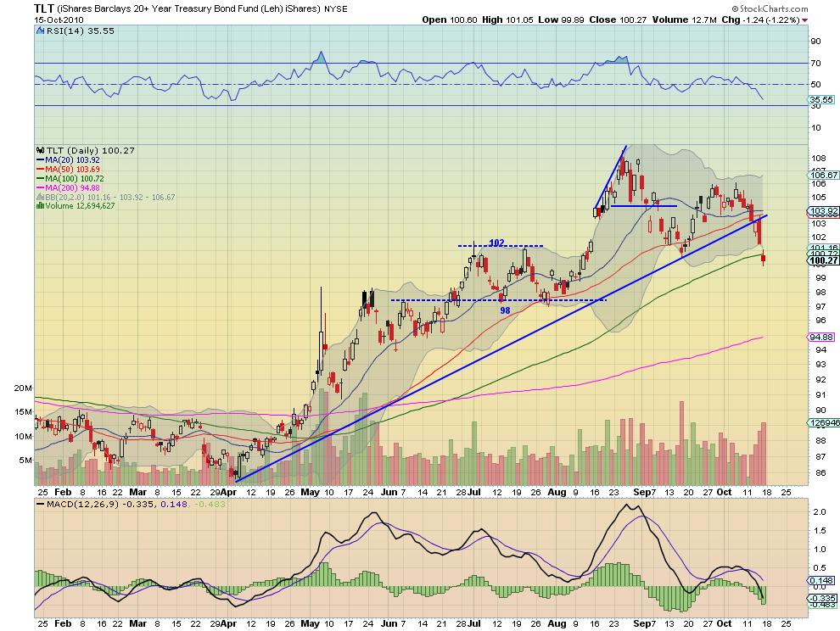
Task: Click the RSI(14) 35.55 label
Action: pyautogui.click(x=81, y=31)
